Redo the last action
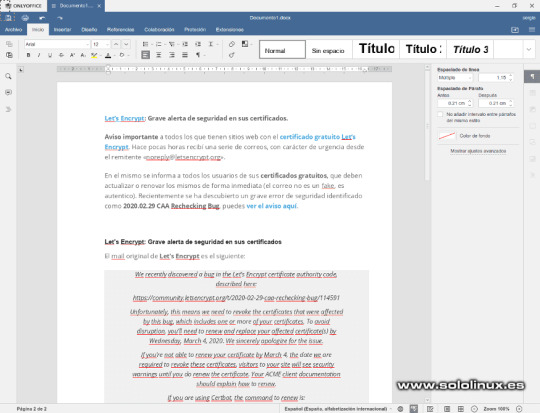Viewport: 540px width, 413px height. [x=60, y=18]
